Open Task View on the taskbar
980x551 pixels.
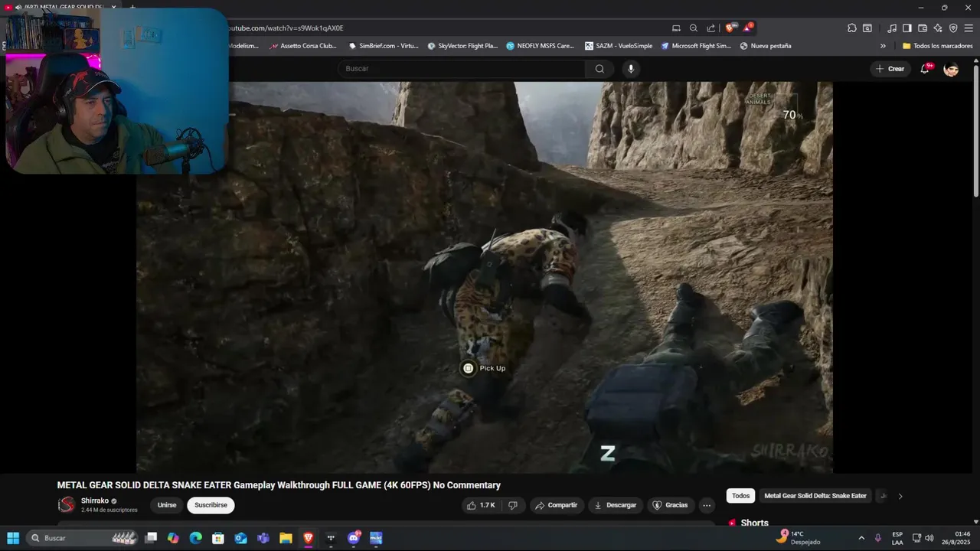151,538
